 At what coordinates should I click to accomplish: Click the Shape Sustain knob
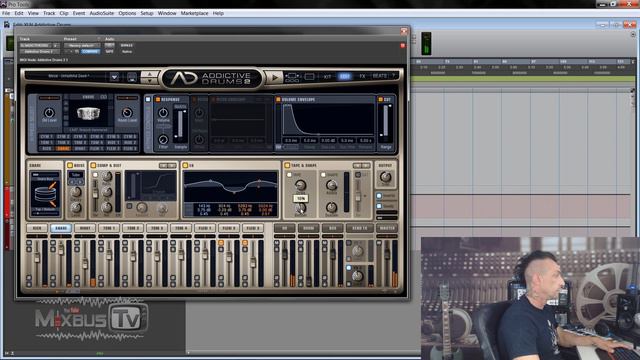pyautogui.click(x=331, y=207)
